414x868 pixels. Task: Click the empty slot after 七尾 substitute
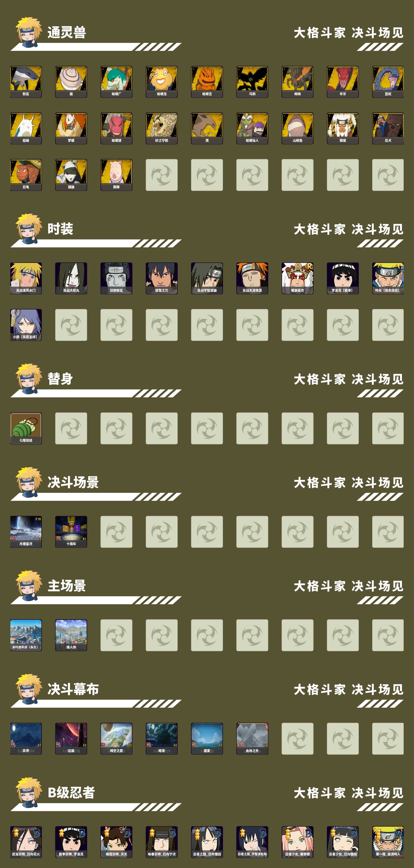(71, 428)
